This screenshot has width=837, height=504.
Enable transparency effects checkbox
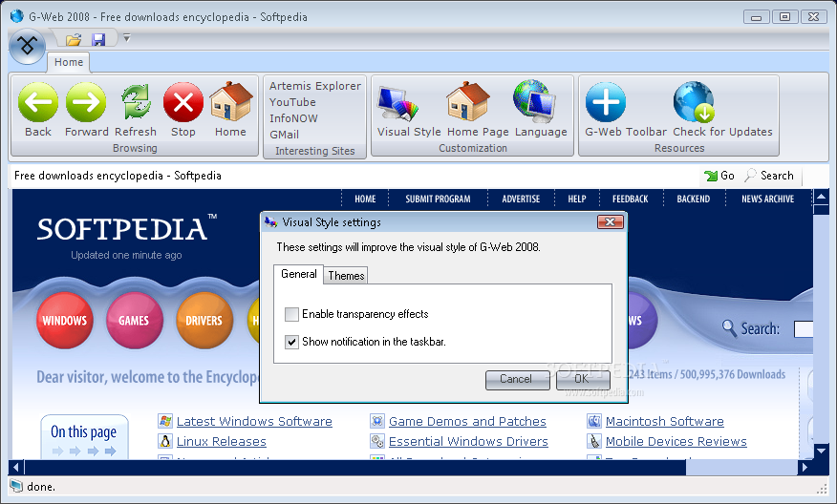pos(291,314)
